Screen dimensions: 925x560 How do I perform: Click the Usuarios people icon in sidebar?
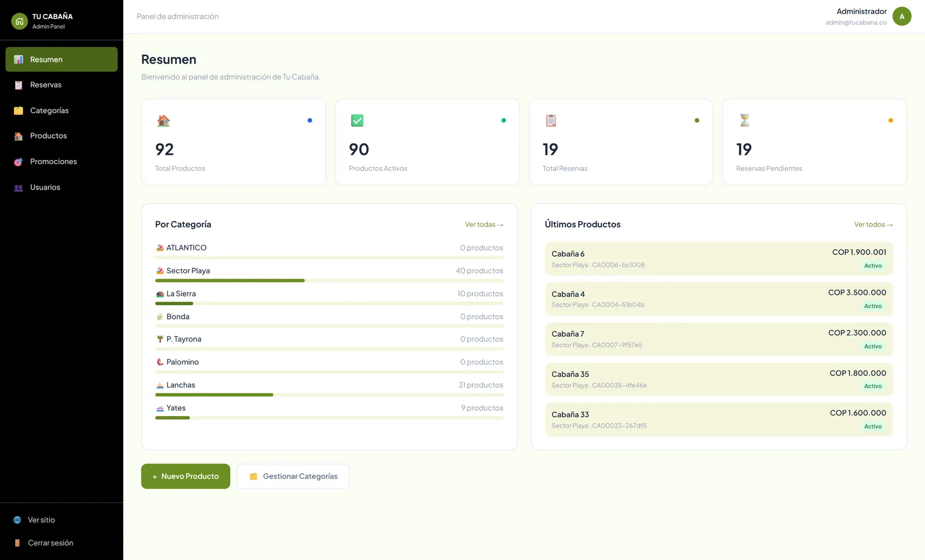(18, 187)
